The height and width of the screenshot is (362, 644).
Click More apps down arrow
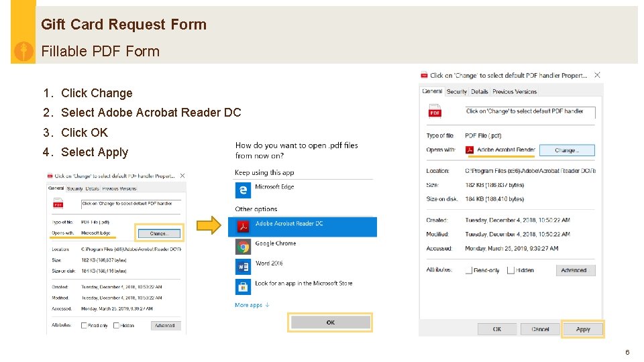(x=268, y=305)
